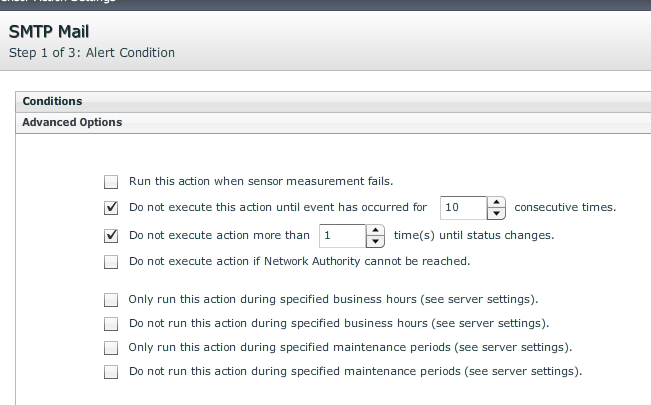The height and width of the screenshot is (405, 651).
Task: Increment the 'more than' count with up arrow
Action: click(375, 231)
